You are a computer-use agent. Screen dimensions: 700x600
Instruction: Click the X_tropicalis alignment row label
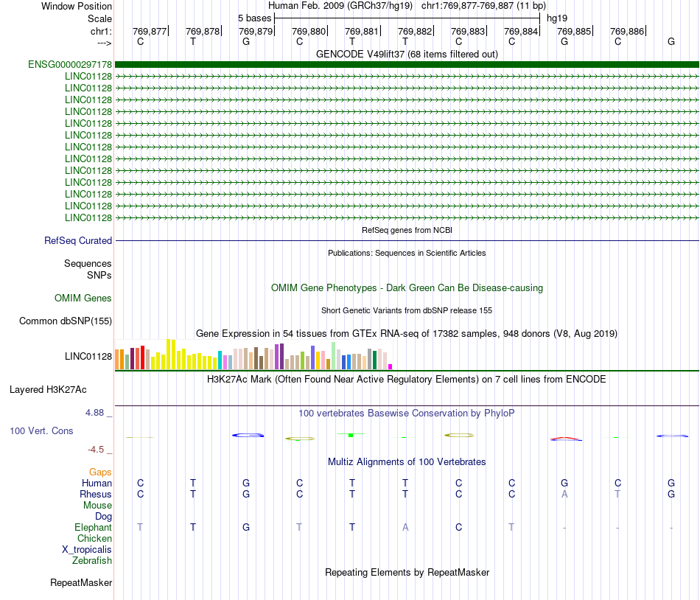87,550
